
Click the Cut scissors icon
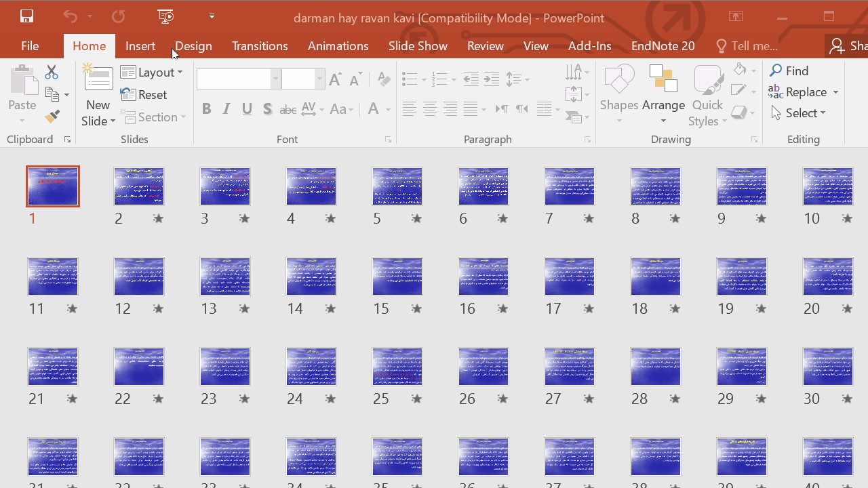[x=52, y=72]
